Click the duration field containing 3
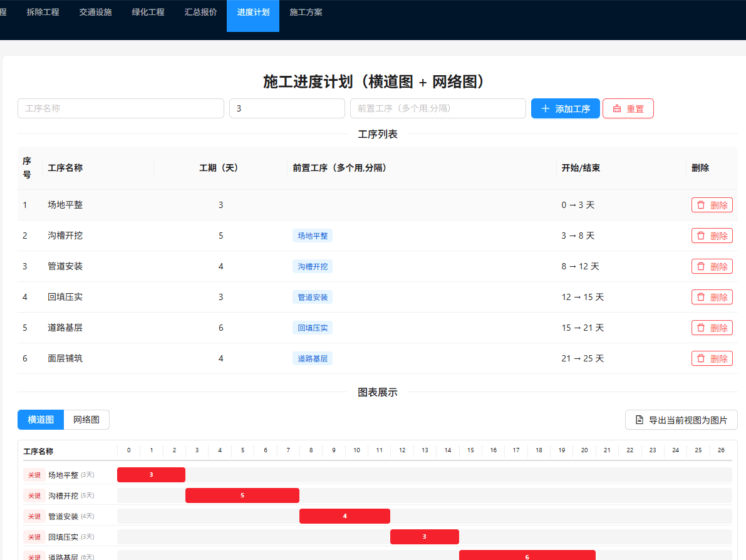 click(287, 108)
